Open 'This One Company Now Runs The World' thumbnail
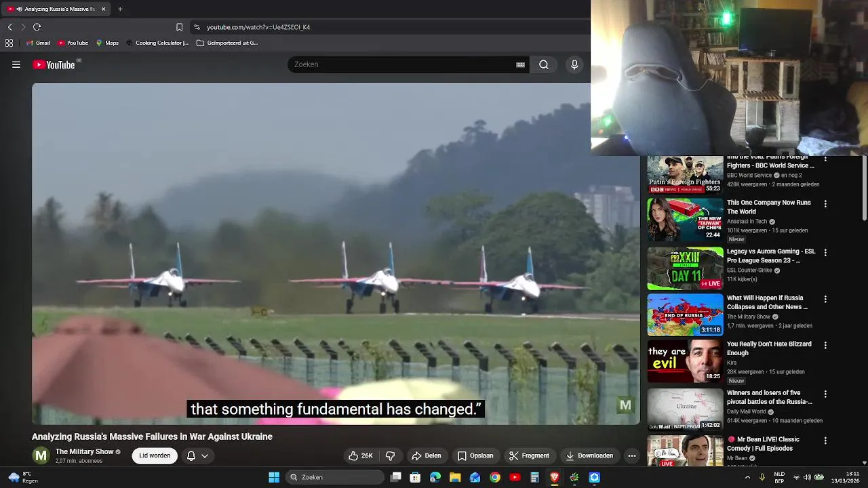 685,220
